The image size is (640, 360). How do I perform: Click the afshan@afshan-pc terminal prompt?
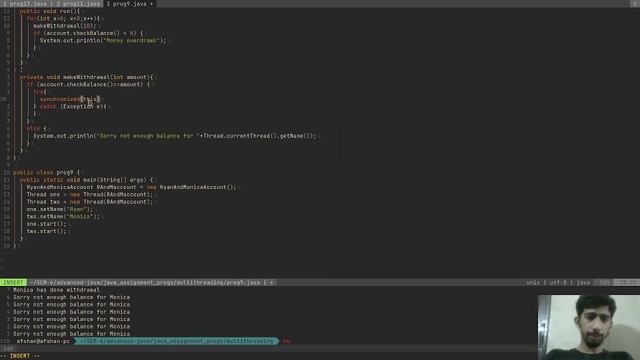(43, 341)
